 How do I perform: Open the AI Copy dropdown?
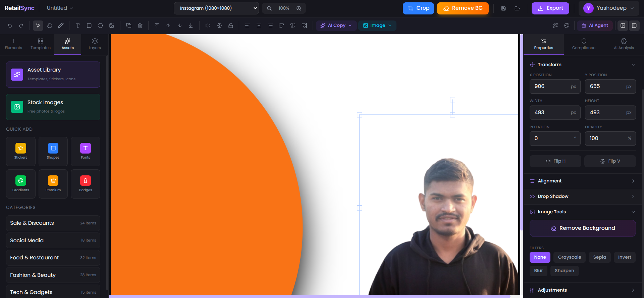point(336,26)
